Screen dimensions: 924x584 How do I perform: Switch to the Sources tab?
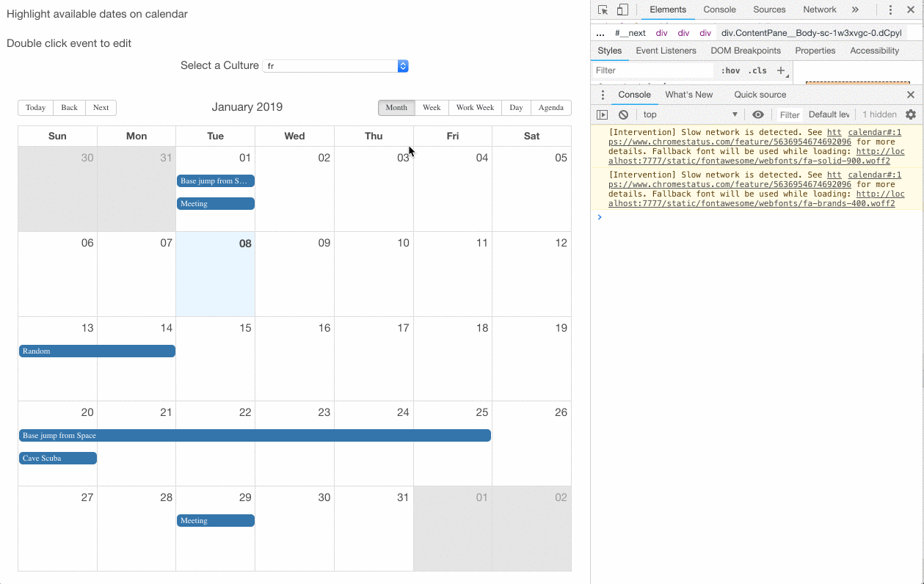click(769, 10)
